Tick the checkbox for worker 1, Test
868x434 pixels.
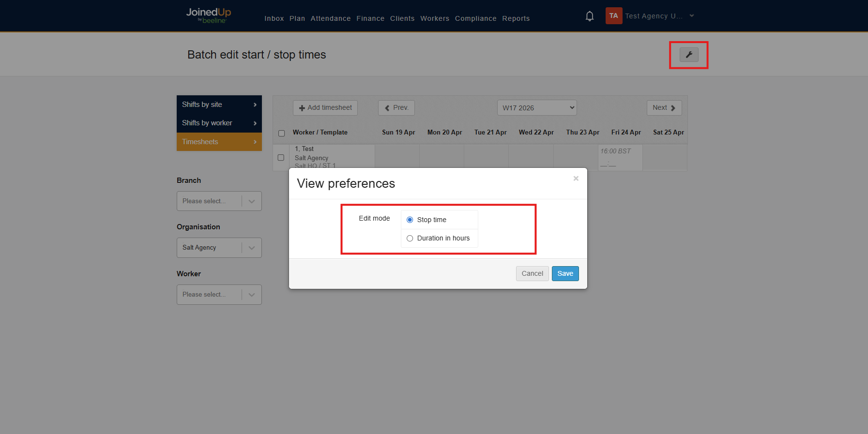click(281, 157)
